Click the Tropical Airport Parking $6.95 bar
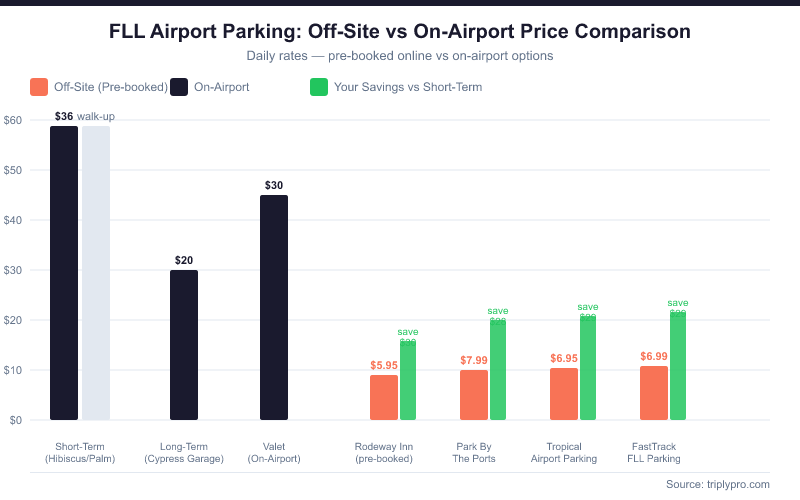Screen dimensions: 800x500 [x=564, y=394]
